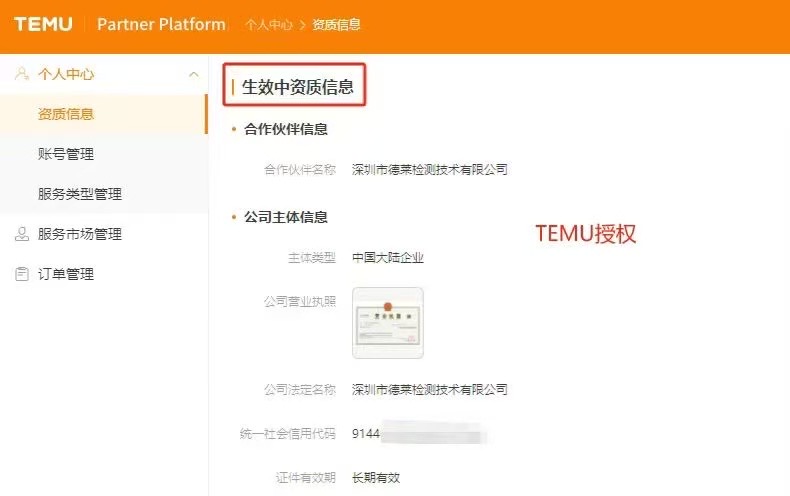Screen dimensions: 790x496
Task: Click the 证件有效期 field label
Action: pyautogui.click(x=306, y=477)
